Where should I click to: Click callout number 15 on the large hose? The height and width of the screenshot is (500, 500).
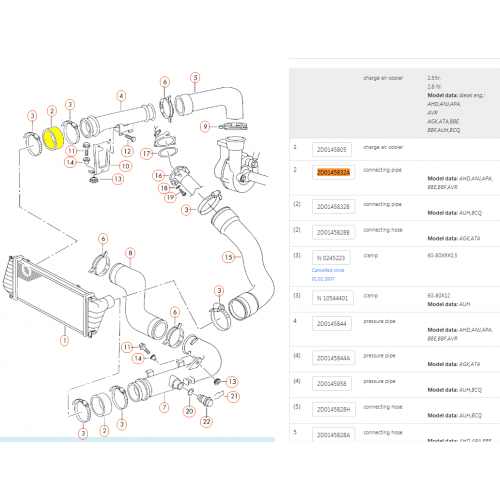(x=229, y=257)
